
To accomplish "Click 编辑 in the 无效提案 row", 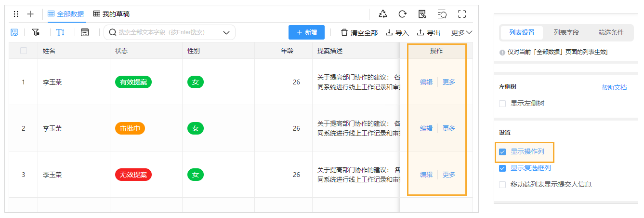I will click(426, 175).
